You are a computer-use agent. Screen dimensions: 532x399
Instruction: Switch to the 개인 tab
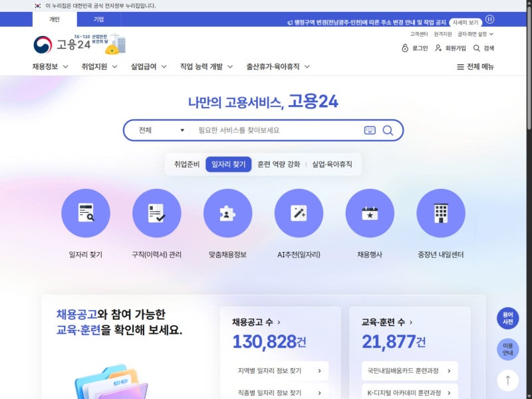(x=55, y=19)
